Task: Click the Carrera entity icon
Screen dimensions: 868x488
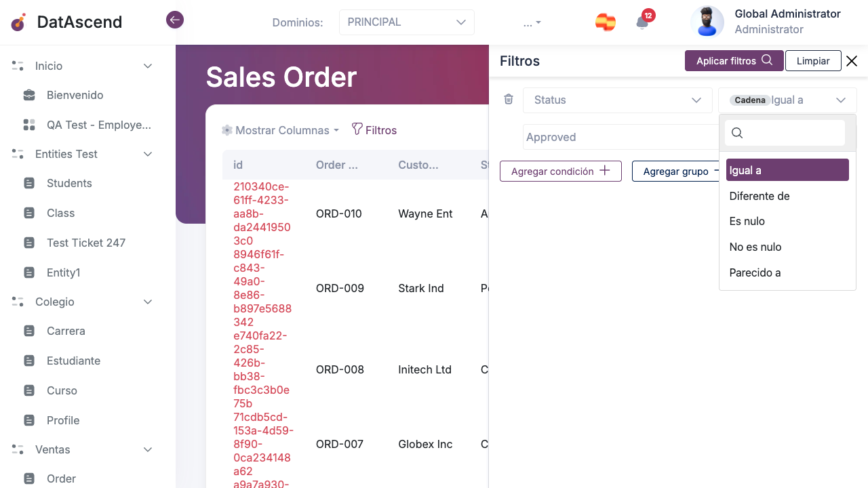Action: click(x=29, y=331)
